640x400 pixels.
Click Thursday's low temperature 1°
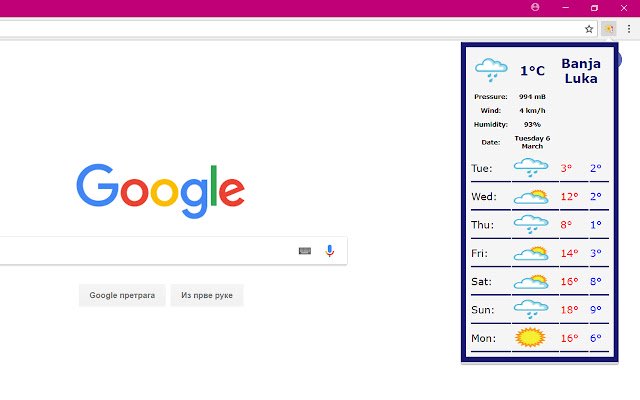click(x=596, y=225)
